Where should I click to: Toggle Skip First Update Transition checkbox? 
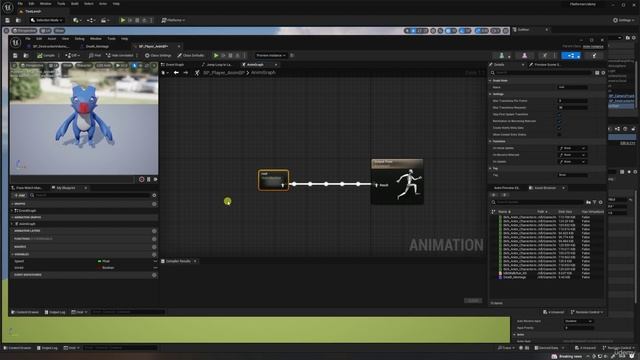(x=560, y=114)
